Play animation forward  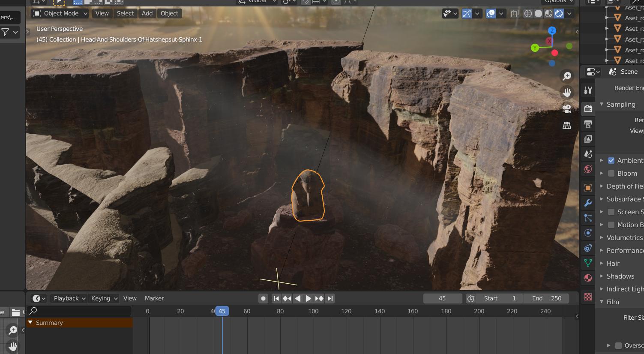tap(309, 298)
